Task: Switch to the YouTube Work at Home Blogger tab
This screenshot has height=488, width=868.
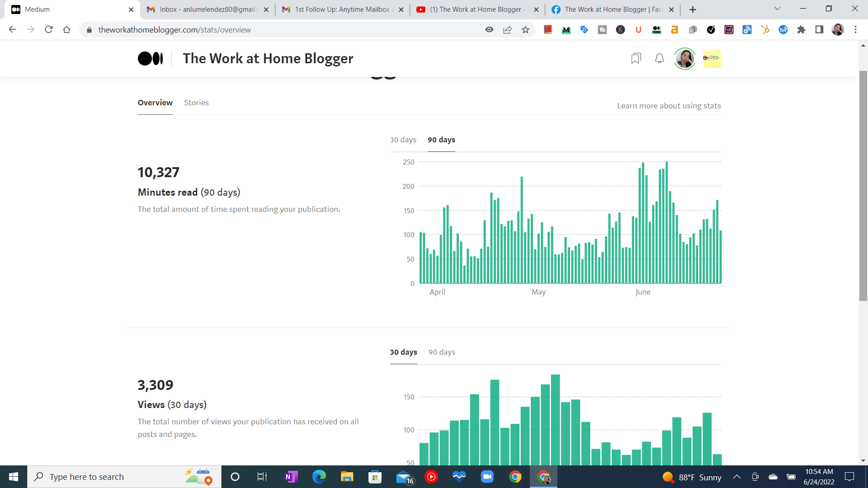Action: point(477,9)
